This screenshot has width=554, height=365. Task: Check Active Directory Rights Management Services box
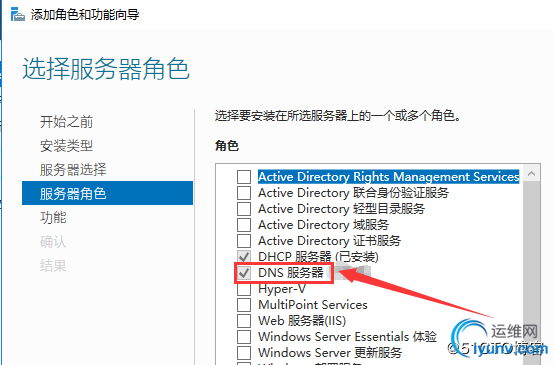click(x=244, y=177)
